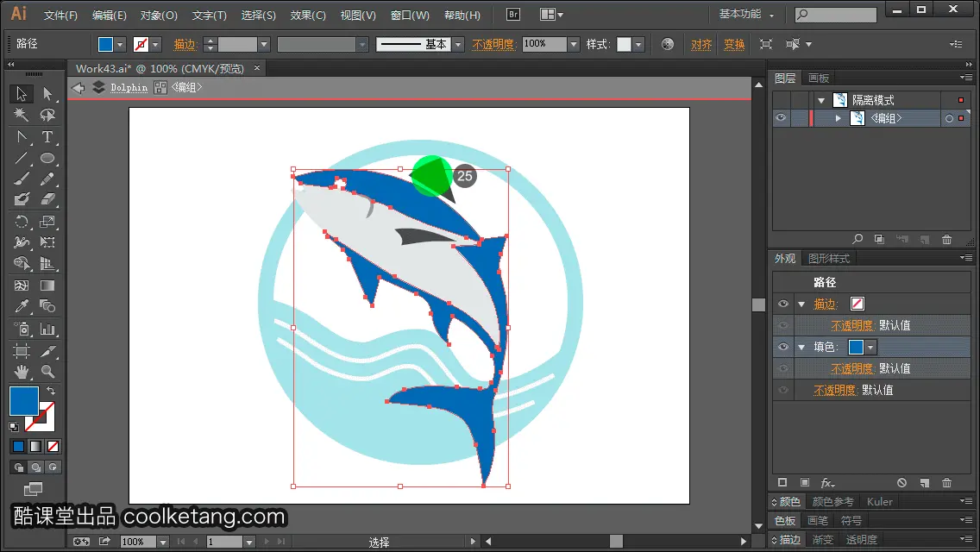
Task: Choose the Rotate tool
Action: (22, 222)
